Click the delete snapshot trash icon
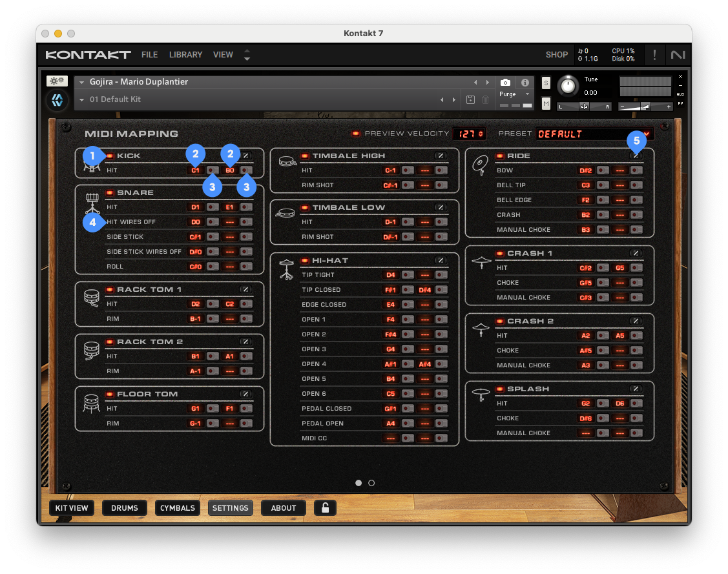 [x=485, y=99]
